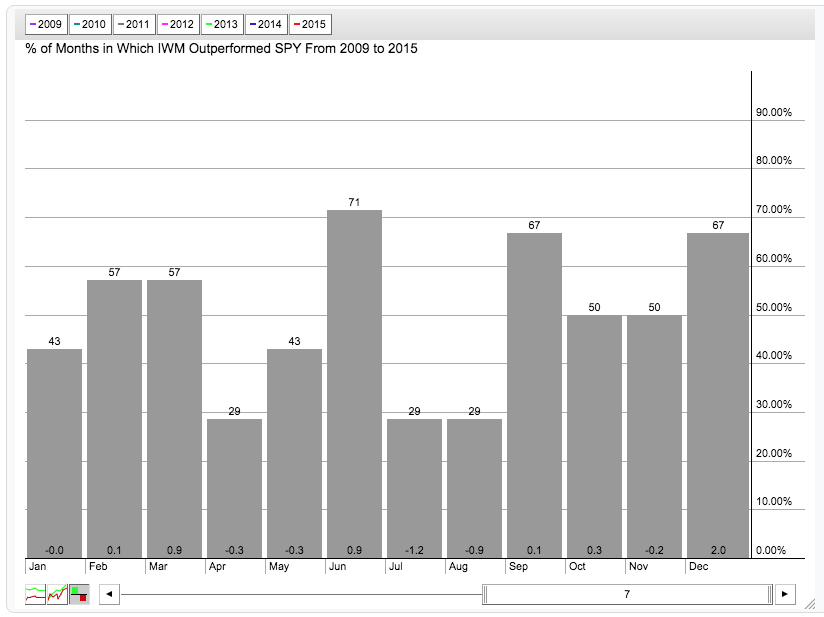Click the 90.00% axis label
This screenshot has width=824, height=617.
pyautogui.click(x=774, y=112)
